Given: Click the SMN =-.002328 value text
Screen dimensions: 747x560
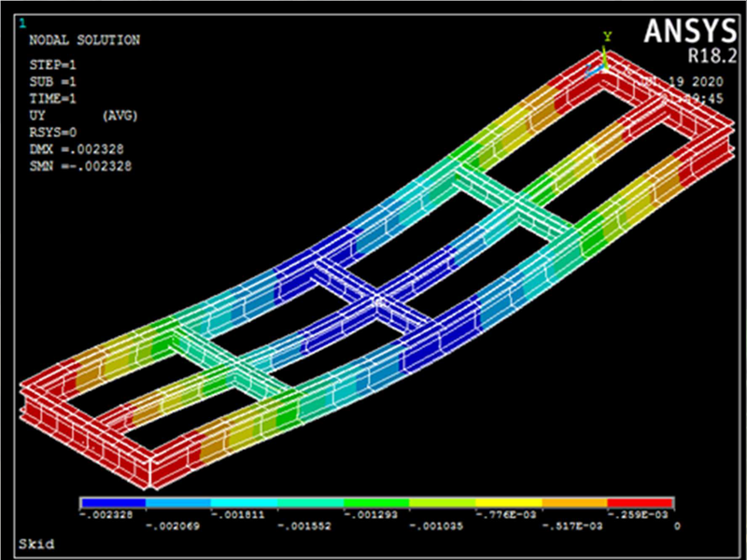Looking at the screenshot, I should [x=80, y=166].
